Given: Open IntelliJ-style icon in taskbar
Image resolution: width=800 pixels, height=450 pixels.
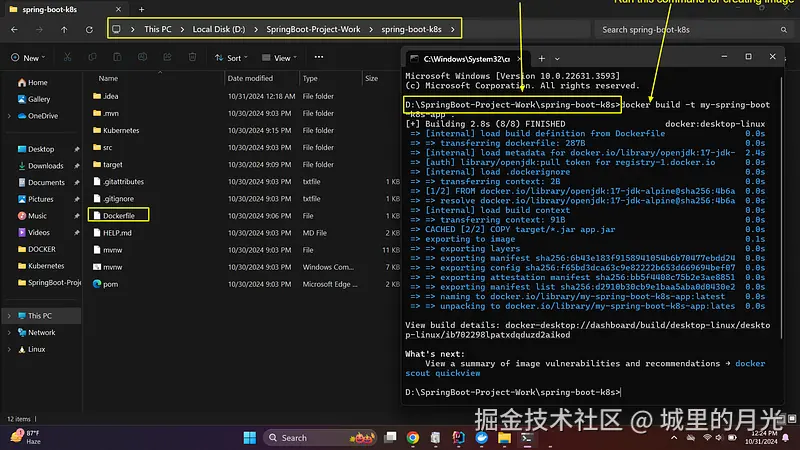Looking at the screenshot, I should (x=458, y=438).
